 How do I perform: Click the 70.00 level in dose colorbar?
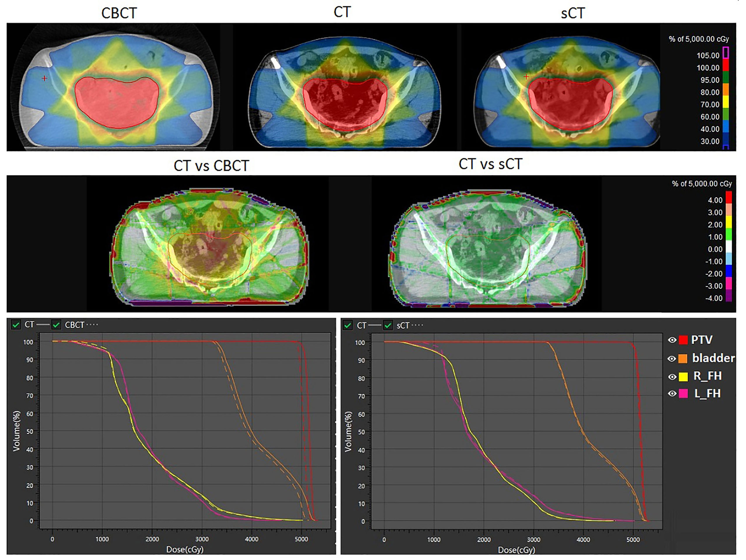(710, 105)
